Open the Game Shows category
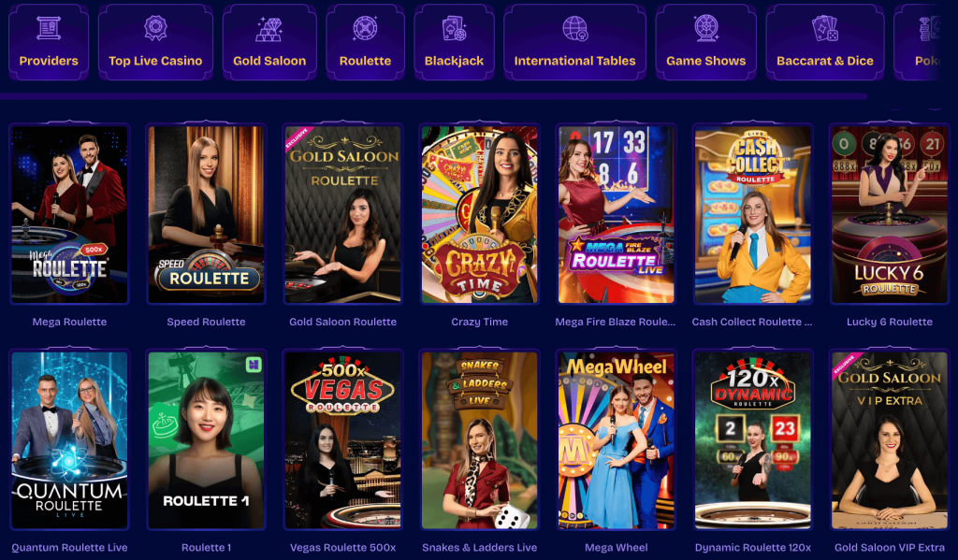The width and height of the screenshot is (958, 560). pos(705,42)
